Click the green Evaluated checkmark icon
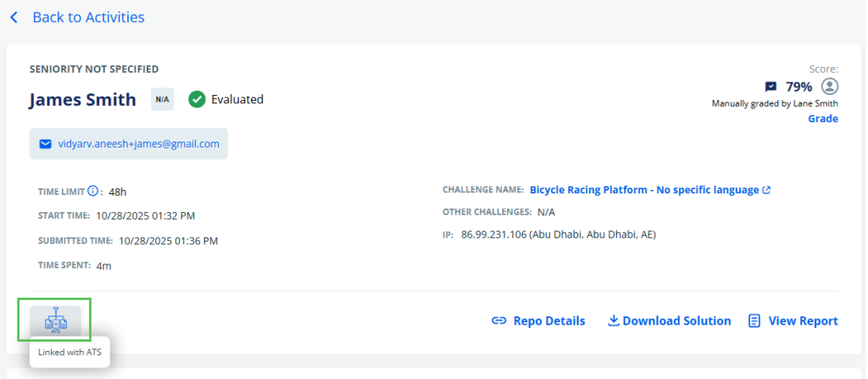This screenshot has width=868, height=379. tap(197, 99)
